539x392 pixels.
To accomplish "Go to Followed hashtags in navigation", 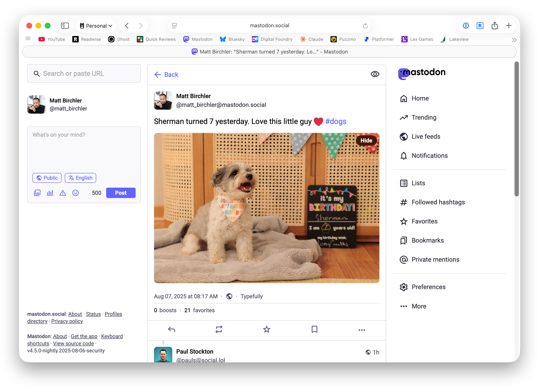I will coord(438,202).
